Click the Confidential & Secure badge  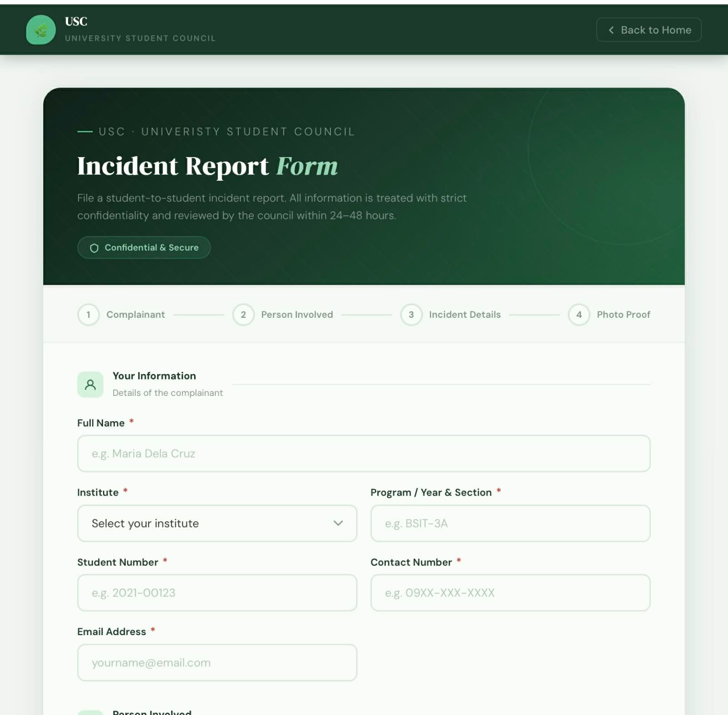[144, 248]
